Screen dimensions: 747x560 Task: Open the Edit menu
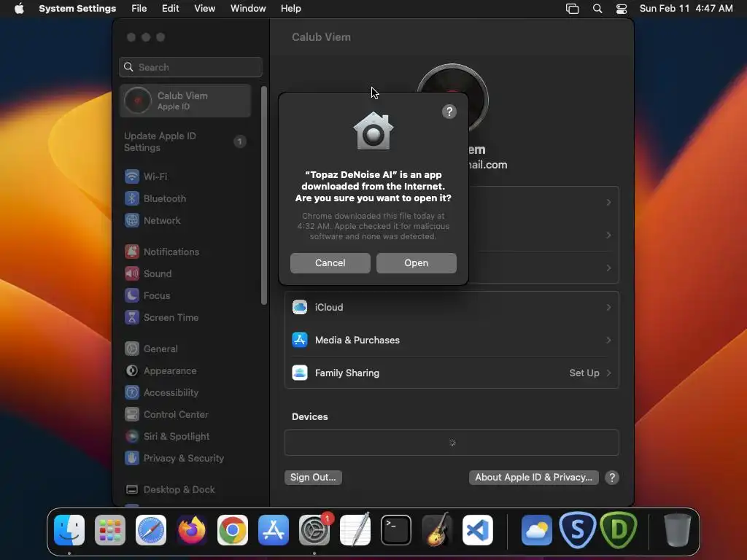pos(170,9)
